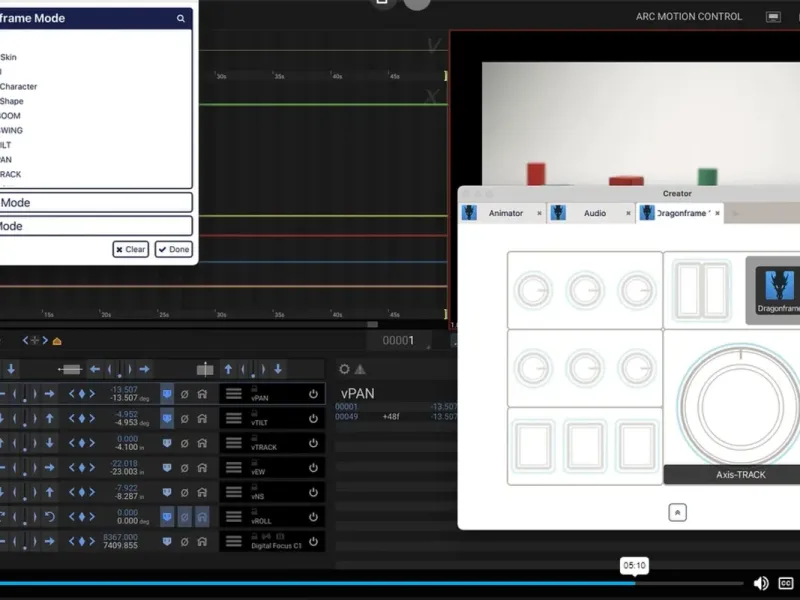Click the zero icon in vTRACK row
800x600 pixels.
(184, 443)
